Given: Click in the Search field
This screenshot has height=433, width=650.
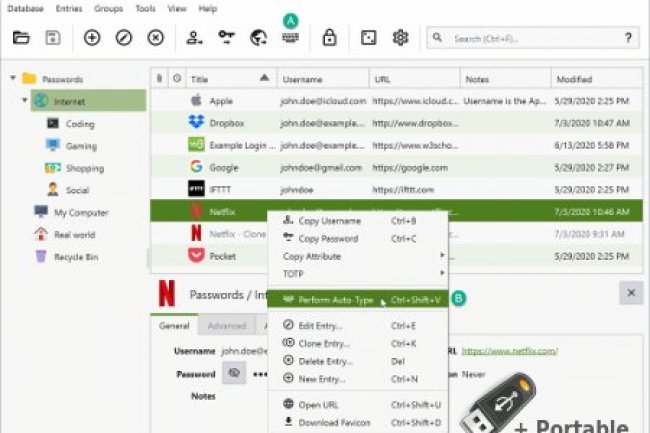Looking at the screenshot, I should [x=530, y=38].
